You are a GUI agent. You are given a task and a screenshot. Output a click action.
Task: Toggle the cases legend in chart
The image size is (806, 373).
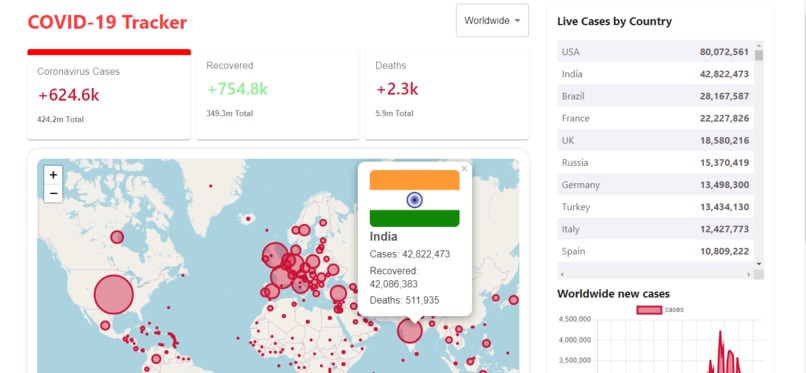click(x=660, y=309)
